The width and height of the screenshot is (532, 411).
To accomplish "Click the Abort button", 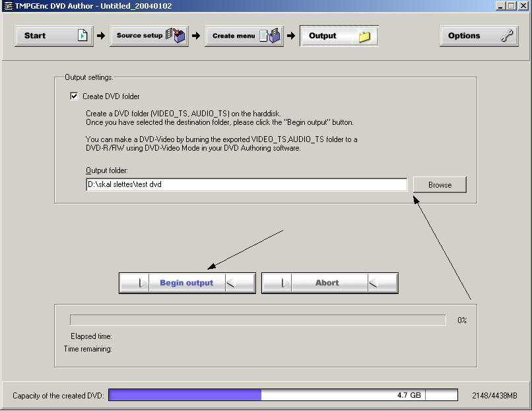I will pos(330,283).
